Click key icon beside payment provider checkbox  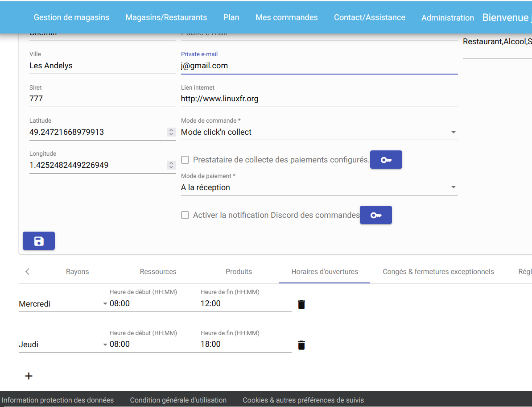tap(386, 160)
